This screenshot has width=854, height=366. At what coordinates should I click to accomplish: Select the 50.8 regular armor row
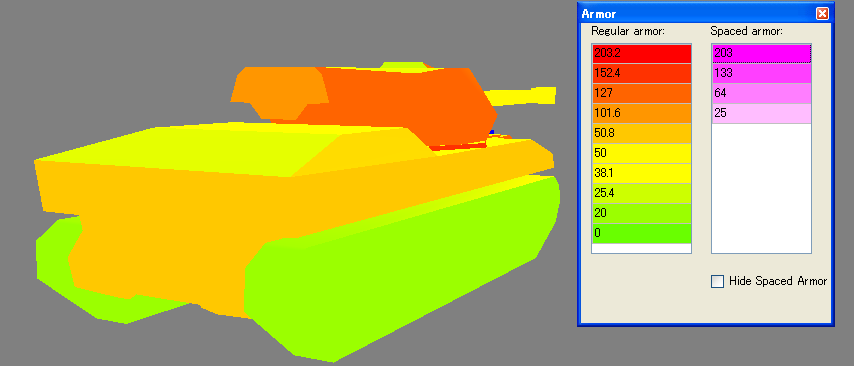[x=642, y=133]
